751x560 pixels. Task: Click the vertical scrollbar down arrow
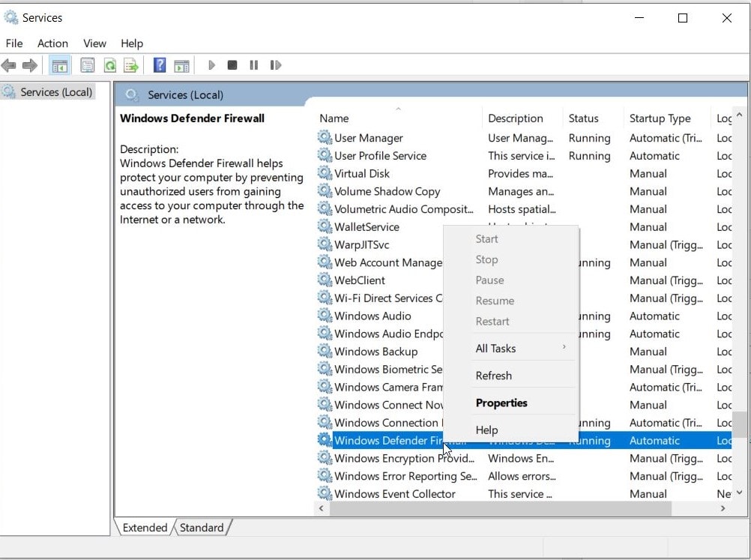point(739,492)
